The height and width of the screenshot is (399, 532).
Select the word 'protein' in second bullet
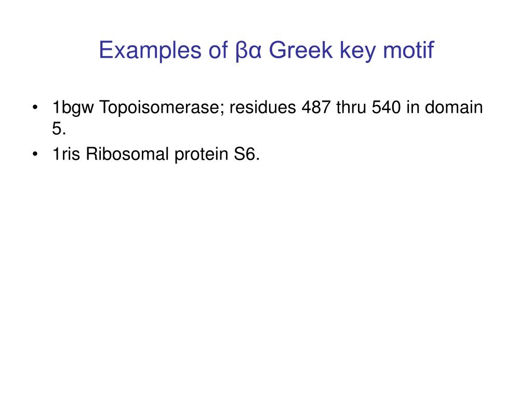[201, 155]
